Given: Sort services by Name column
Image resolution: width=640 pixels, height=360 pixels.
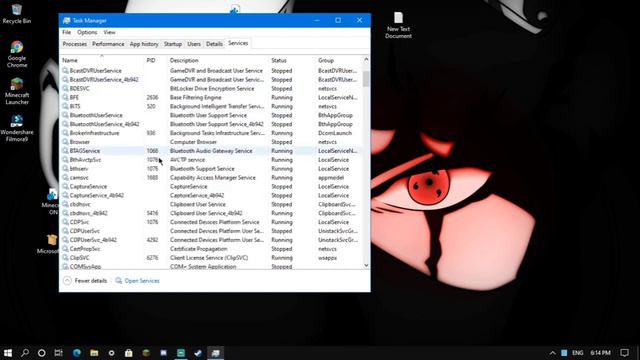Looking at the screenshot, I should point(102,60).
